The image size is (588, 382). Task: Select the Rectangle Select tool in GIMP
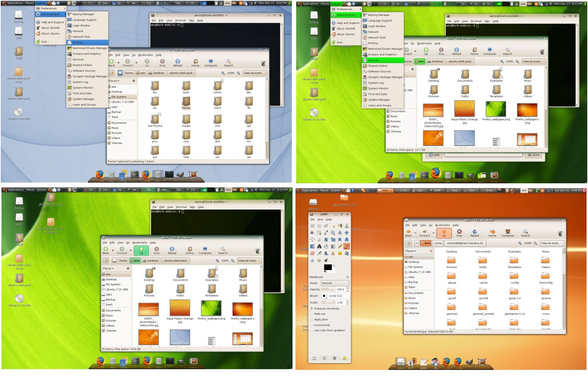[x=312, y=226]
